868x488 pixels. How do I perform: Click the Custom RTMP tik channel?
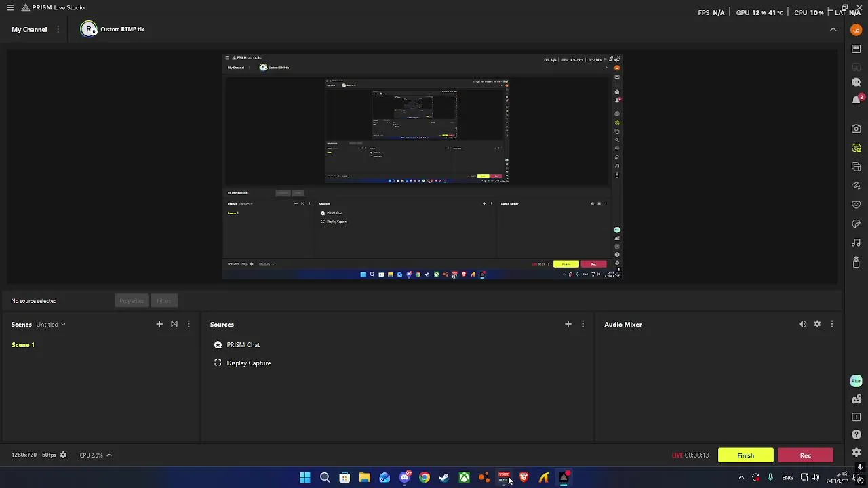pos(113,29)
